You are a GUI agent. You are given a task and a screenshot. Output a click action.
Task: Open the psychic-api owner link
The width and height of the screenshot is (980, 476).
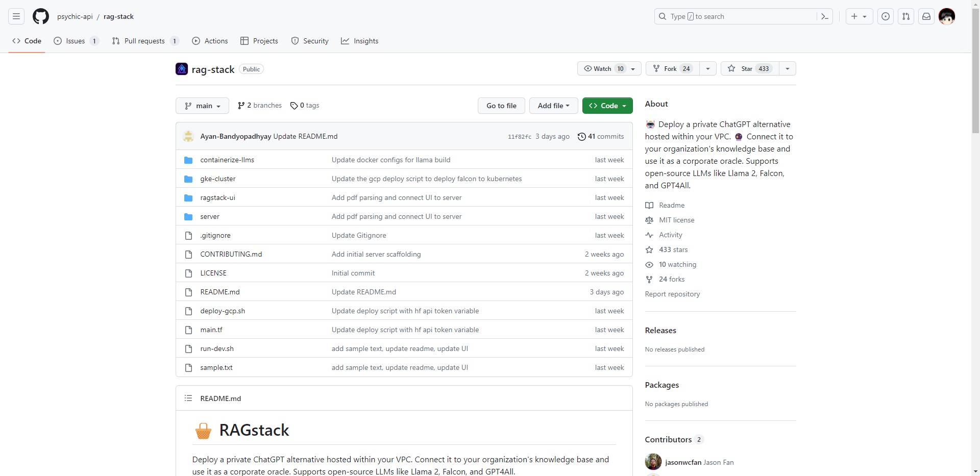coord(75,16)
